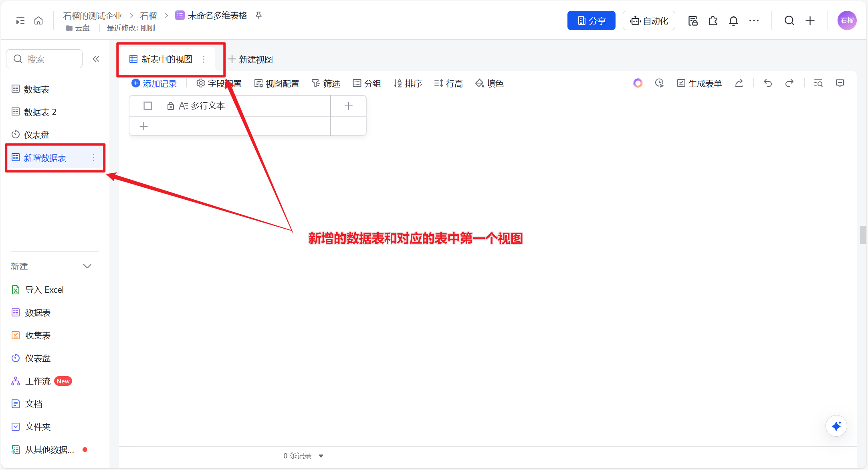The image size is (868, 470).
Task: Click the AI assistant sparkle button
Action: coord(836,426)
